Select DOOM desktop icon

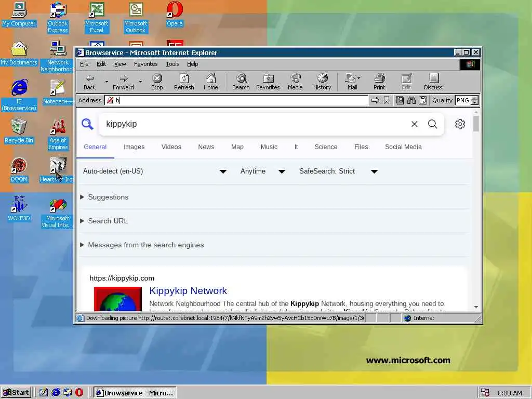(x=19, y=170)
